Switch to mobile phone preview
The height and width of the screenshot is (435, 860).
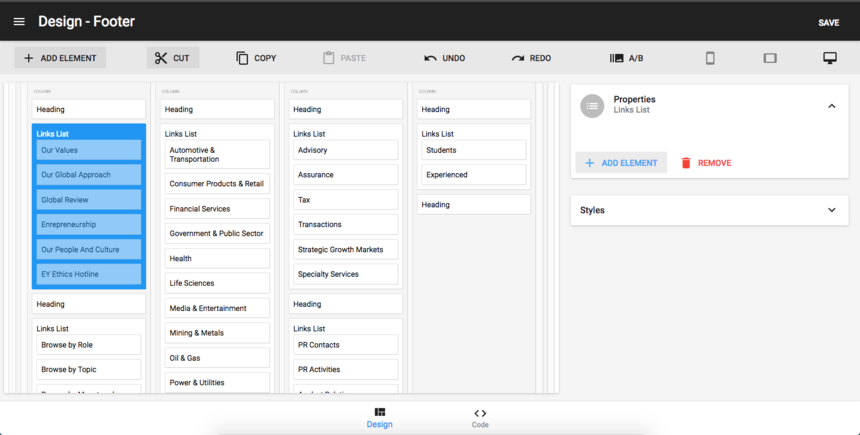pyautogui.click(x=710, y=58)
